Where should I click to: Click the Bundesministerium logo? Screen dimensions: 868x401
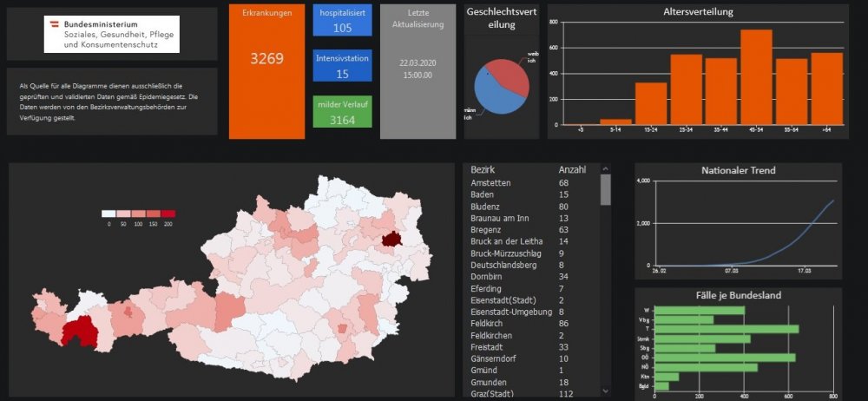tap(112, 34)
